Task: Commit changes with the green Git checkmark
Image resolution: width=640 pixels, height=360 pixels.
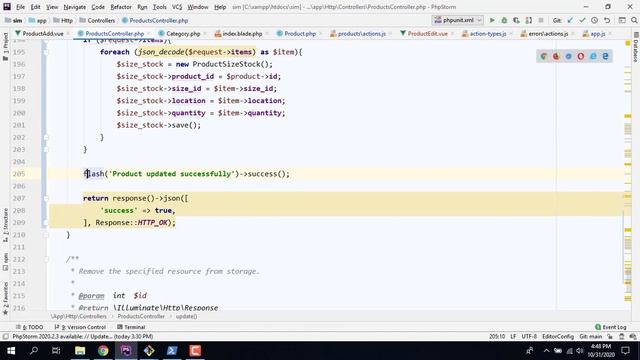Action: (x=582, y=20)
